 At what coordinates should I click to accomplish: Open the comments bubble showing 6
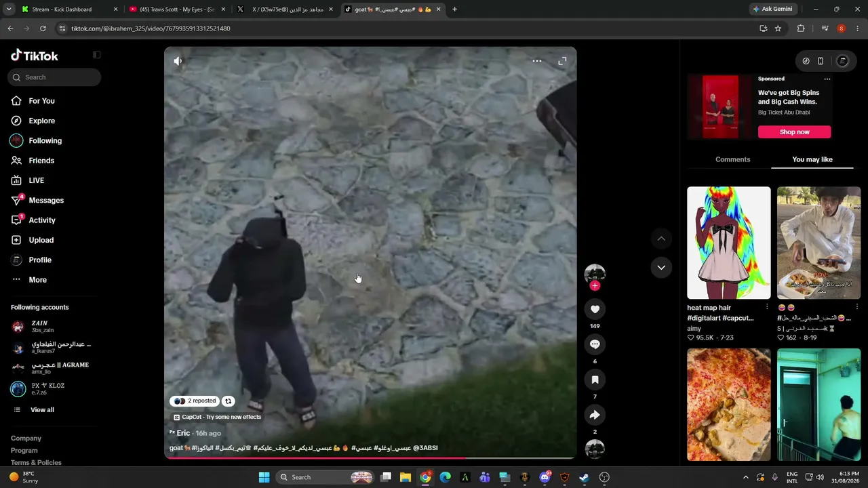[595, 344]
